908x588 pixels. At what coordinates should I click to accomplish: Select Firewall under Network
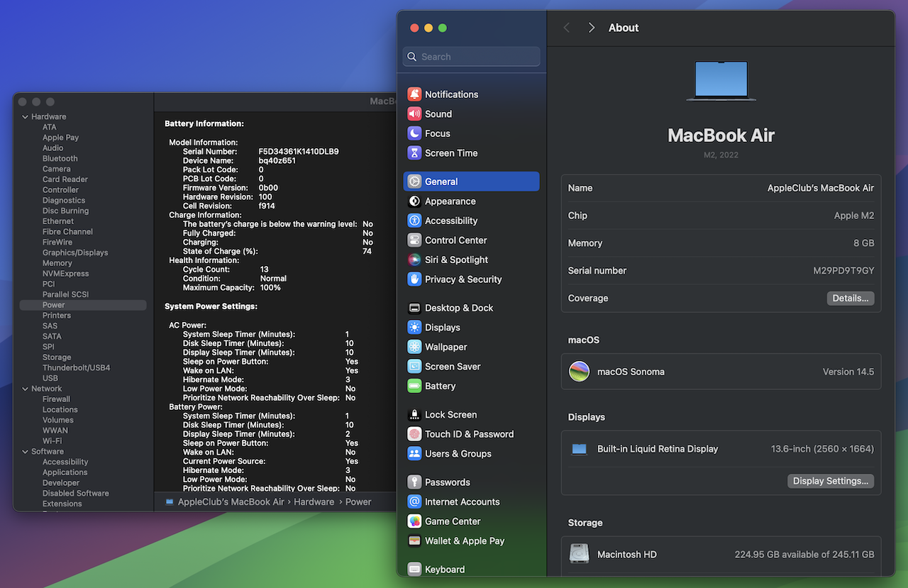[56, 399]
